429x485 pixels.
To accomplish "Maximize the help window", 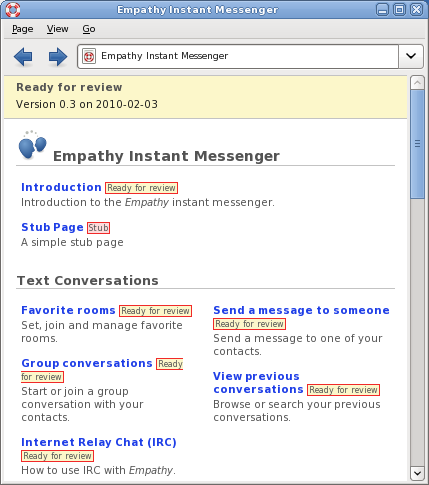I will (x=399, y=10).
